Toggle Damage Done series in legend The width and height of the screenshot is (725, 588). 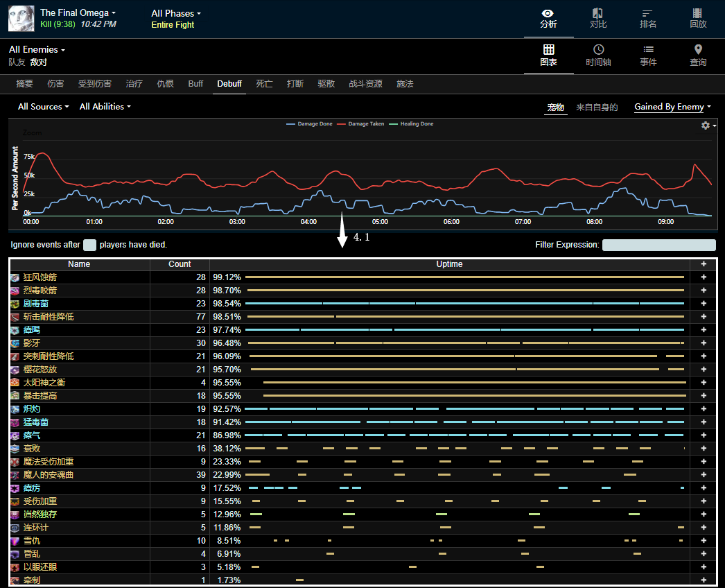(310, 124)
